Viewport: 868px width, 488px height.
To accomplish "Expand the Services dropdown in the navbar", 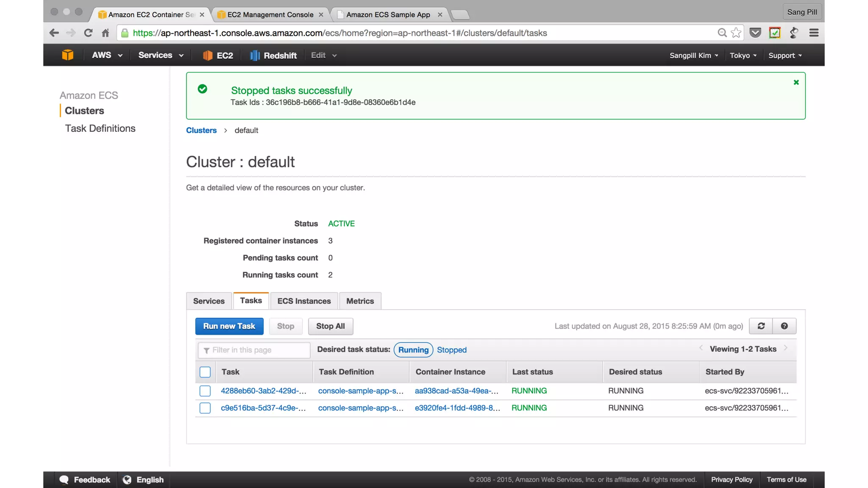I will click(161, 55).
